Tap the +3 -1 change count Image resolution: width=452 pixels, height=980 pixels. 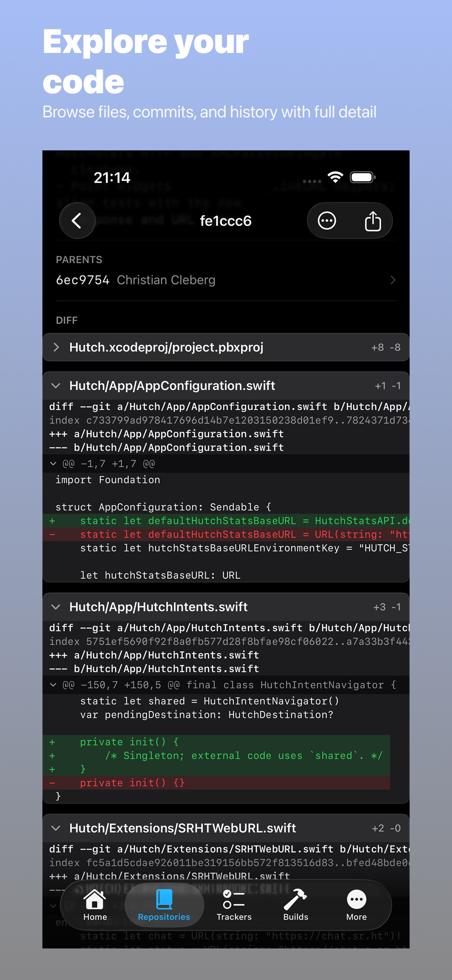tap(387, 607)
